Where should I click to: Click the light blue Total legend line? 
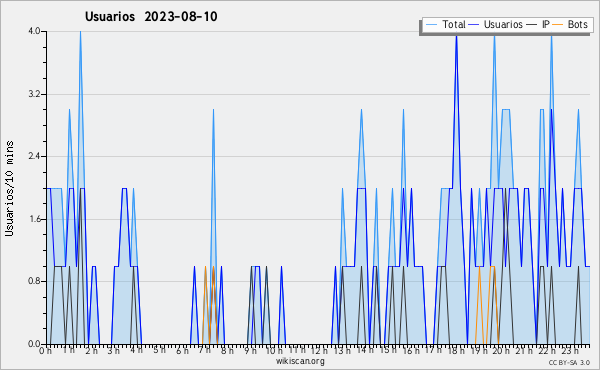[x=431, y=25]
